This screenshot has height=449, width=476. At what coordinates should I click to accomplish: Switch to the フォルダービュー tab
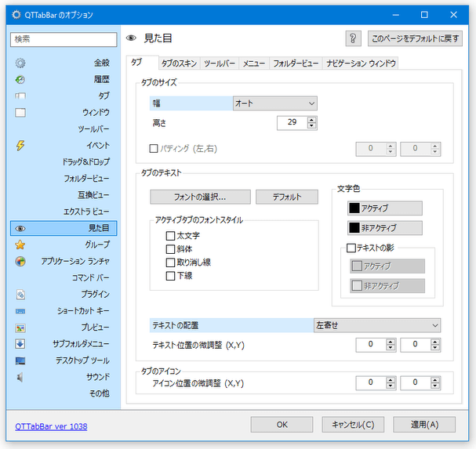tap(296, 63)
